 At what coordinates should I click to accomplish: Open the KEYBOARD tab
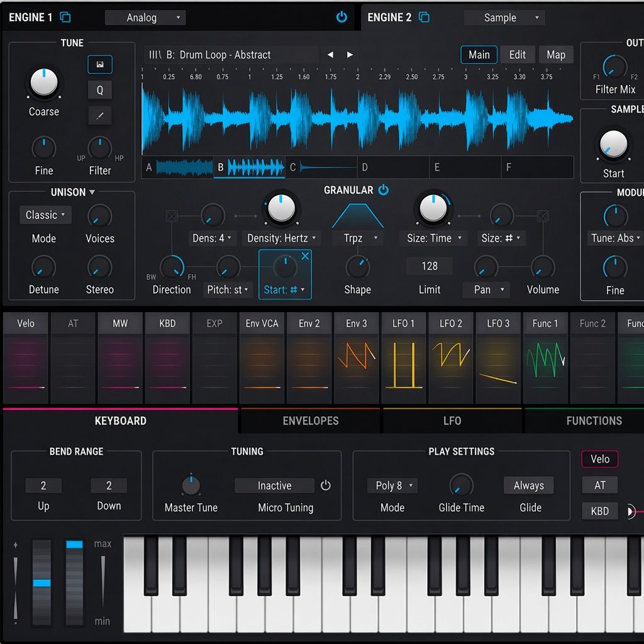120,421
